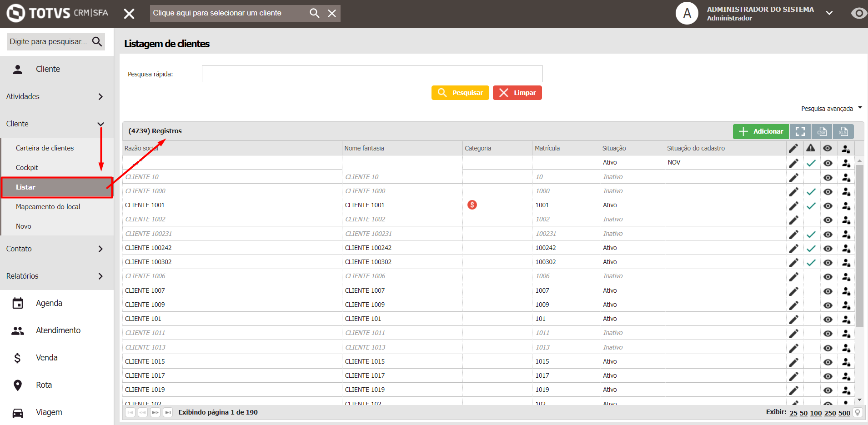
Task: View CLIENTE 100302 with eye icon
Action: pyautogui.click(x=828, y=262)
